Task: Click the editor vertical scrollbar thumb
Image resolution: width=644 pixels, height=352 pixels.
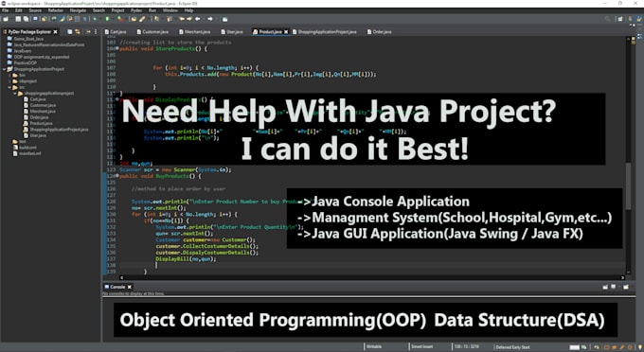Action: 628,185
